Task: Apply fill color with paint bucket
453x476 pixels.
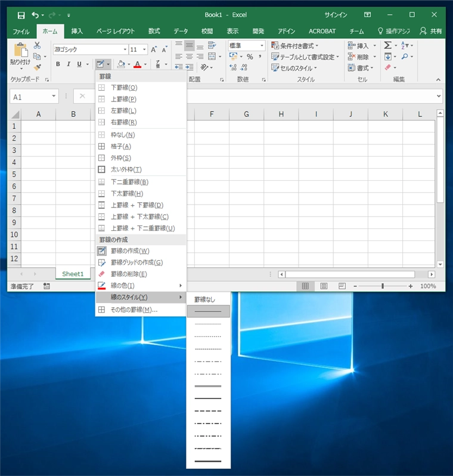Action: 121,64
